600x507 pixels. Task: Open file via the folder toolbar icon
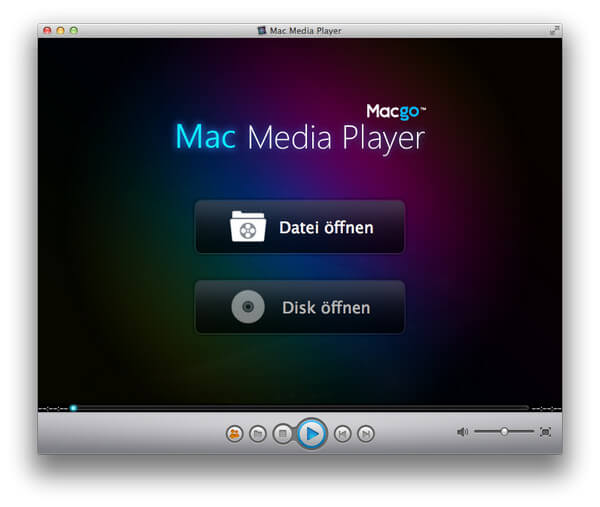click(x=258, y=434)
